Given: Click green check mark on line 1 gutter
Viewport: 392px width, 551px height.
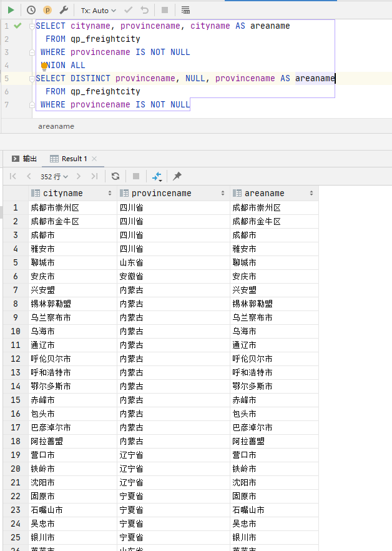Looking at the screenshot, I should 17,26.
